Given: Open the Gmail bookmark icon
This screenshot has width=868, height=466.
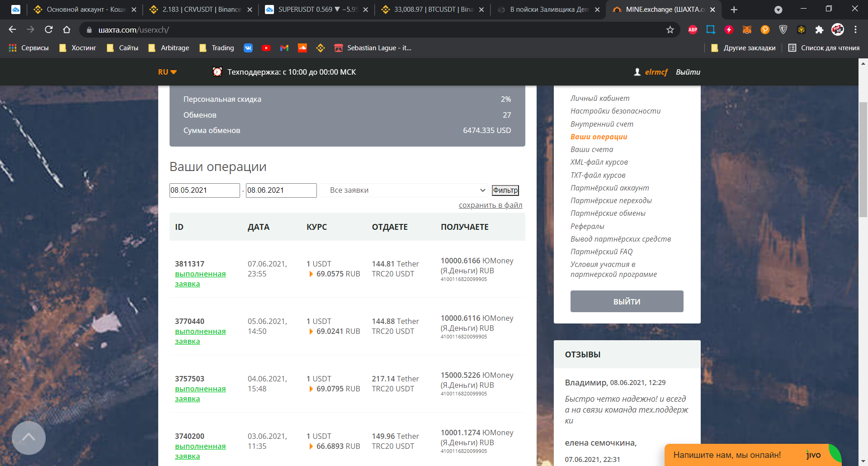Looking at the screenshot, I should [x=284, y=48].
